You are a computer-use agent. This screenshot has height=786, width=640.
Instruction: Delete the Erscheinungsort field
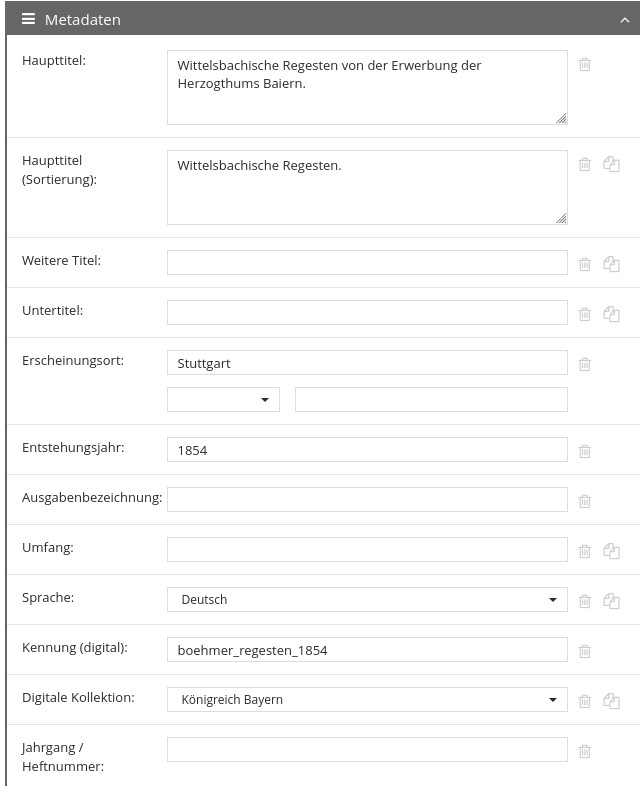pyautogui.click(x=584, y=364)
